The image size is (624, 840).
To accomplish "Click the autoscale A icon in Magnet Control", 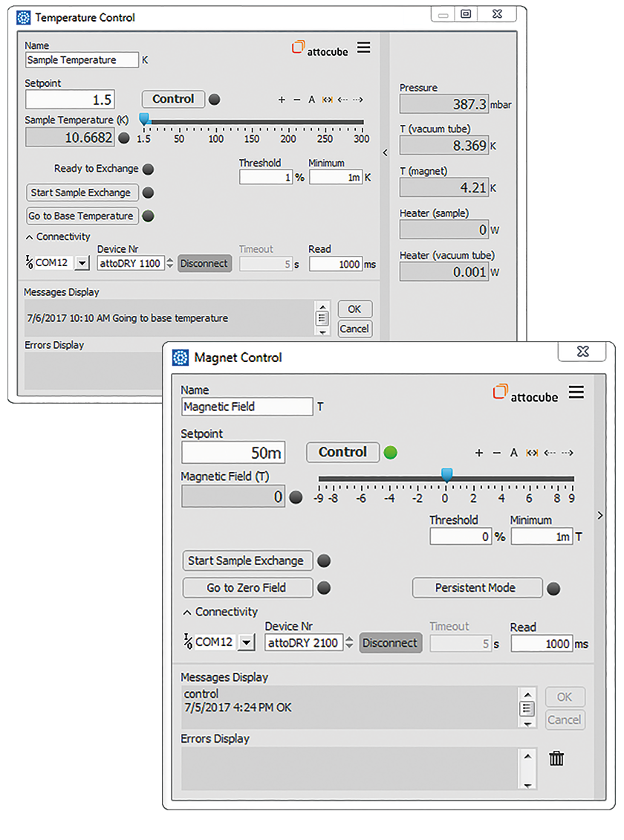I will (x=513, y=452).
